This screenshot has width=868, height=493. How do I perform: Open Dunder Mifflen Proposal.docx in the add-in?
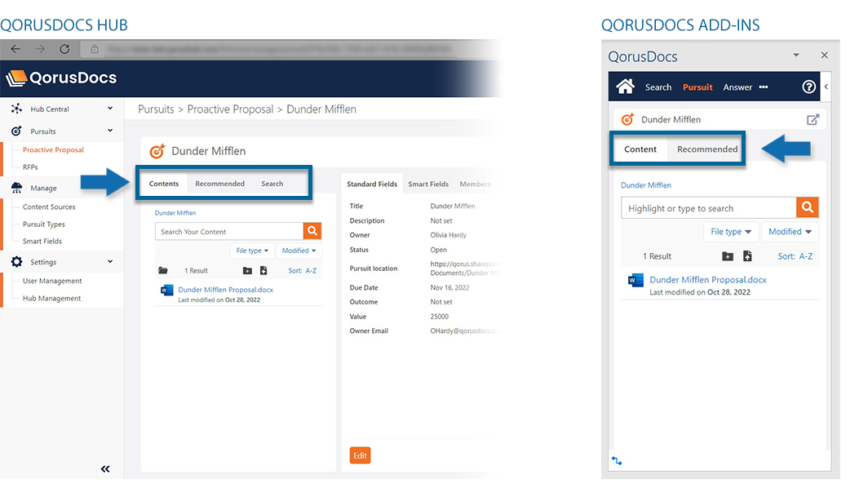[707, 280]
